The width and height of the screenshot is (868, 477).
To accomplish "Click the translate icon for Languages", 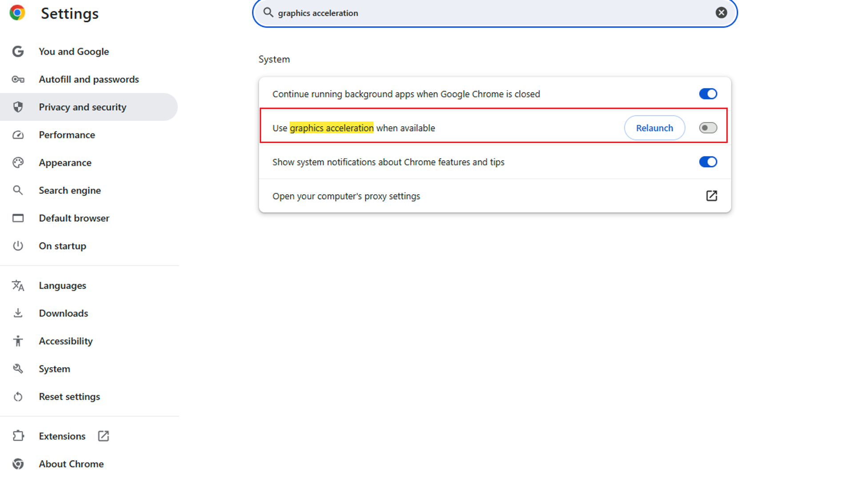I will click(18, 285).
